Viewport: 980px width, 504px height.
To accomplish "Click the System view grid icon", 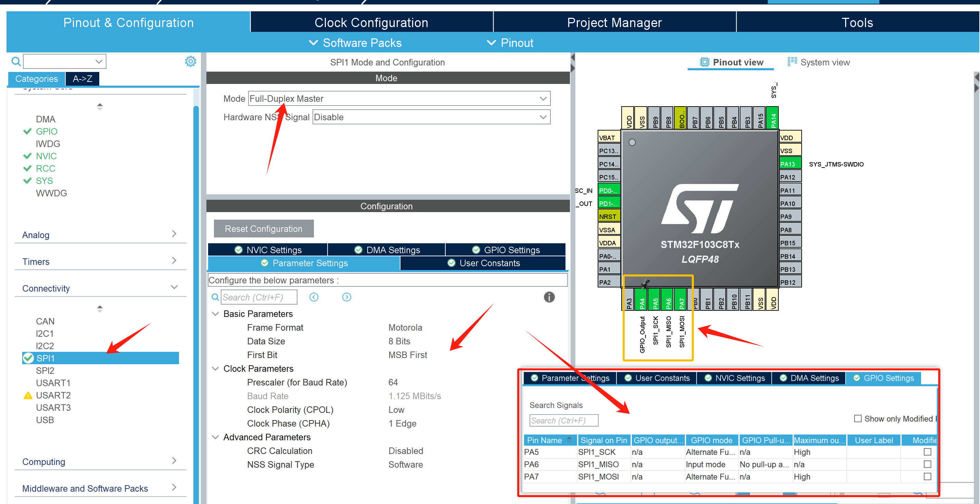I will (x=792, y=62).
